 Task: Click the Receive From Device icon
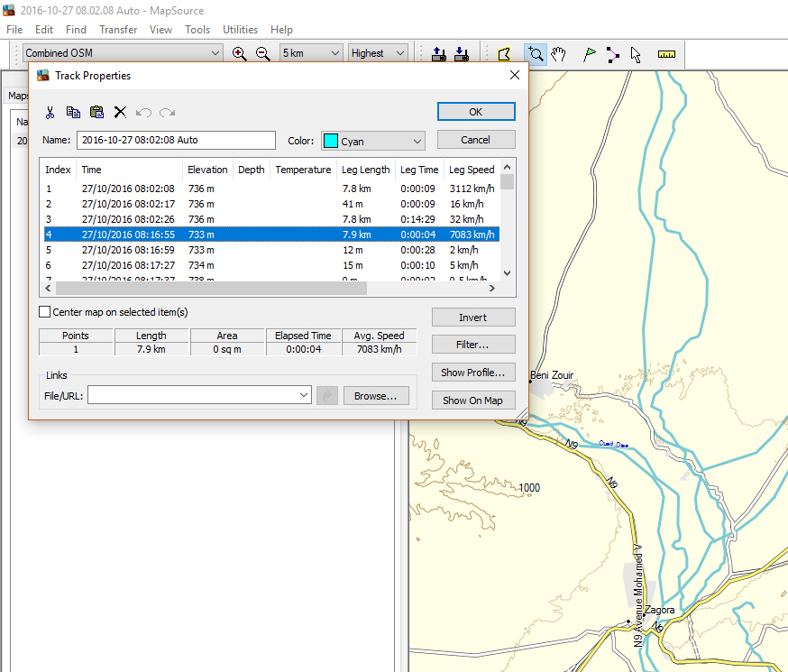[462, 54]
